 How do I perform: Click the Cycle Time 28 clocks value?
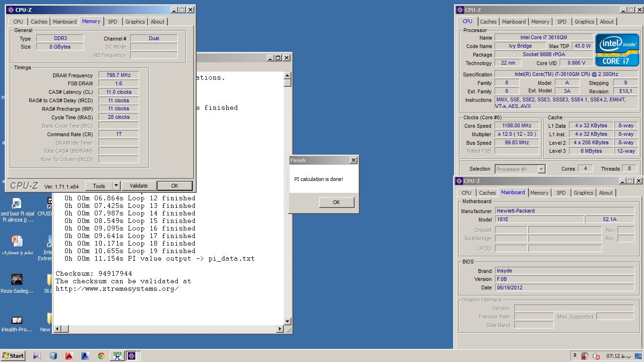tap(118, 117)
